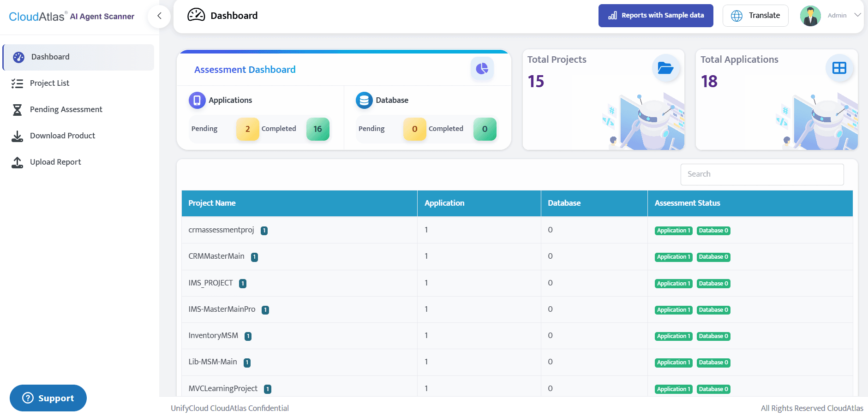868x416 pixels.
Task: Click the IMS_PROJECT project name
Action: click(x=210, y=283)
